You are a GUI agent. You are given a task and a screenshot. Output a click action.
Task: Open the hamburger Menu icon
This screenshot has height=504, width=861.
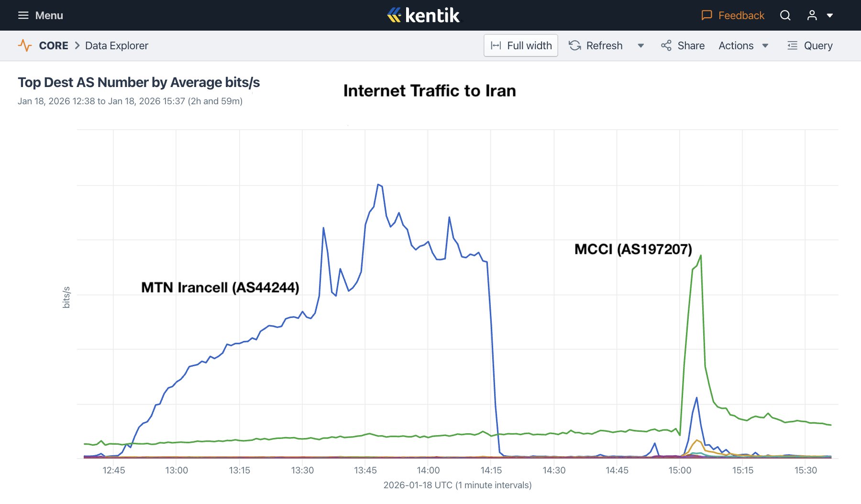pyautogui.click(x=23, y=15)
